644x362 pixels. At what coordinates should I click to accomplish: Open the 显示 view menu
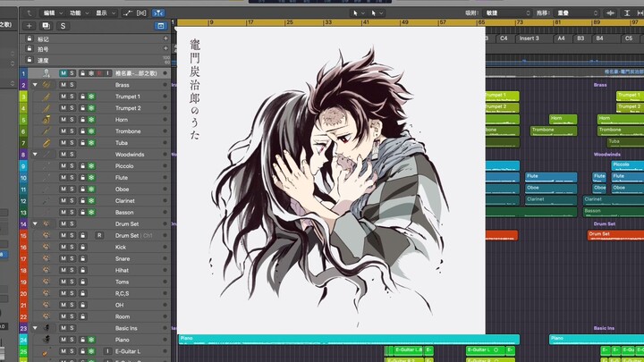(106, 13)
